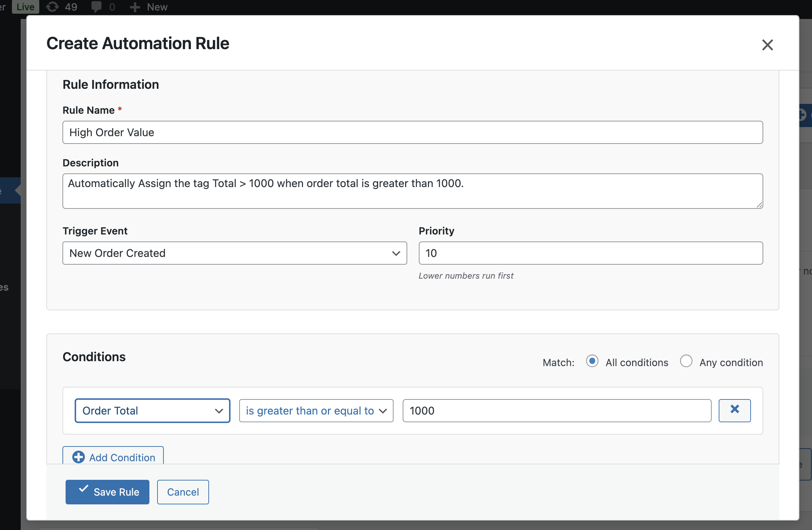The image size is (812, 530).
Task: Open the New menu in admin bar
Action: point(157,7)
